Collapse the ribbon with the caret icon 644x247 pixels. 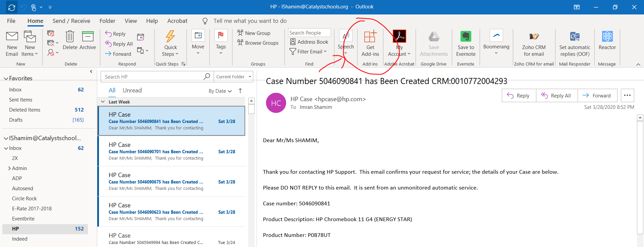pyautogui.click(x=638, y=64)
